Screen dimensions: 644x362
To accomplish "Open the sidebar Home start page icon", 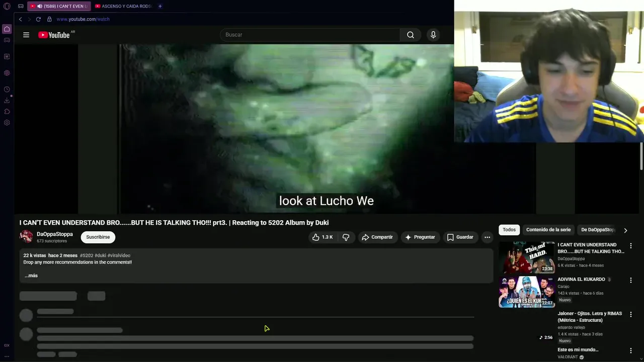I will [x=7, y=29].
